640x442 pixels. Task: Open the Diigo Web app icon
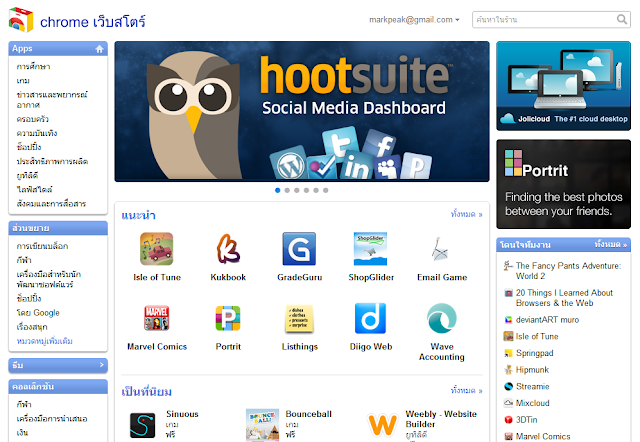pos(371,318)
